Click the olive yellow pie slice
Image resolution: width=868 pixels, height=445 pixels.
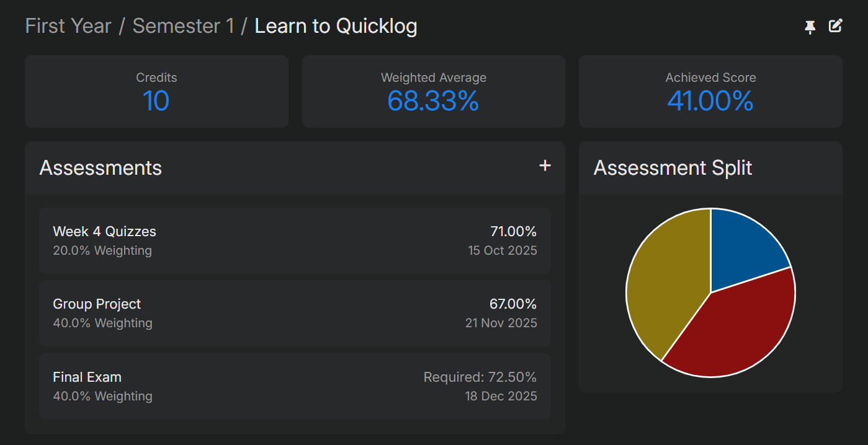click(664, 285)
